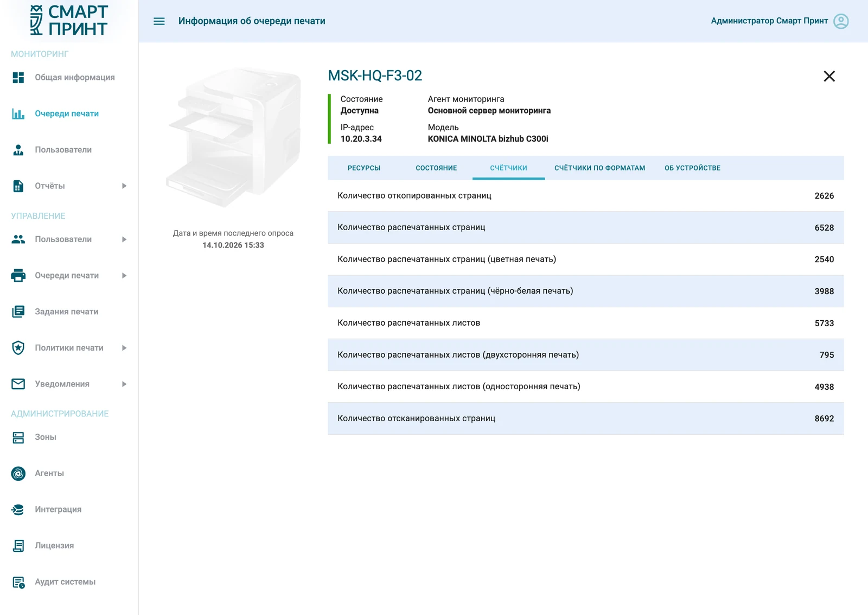Screen dimensions: 868x615
Task: Click the Агенты spiral icon
Action: (x=18, y=474)
